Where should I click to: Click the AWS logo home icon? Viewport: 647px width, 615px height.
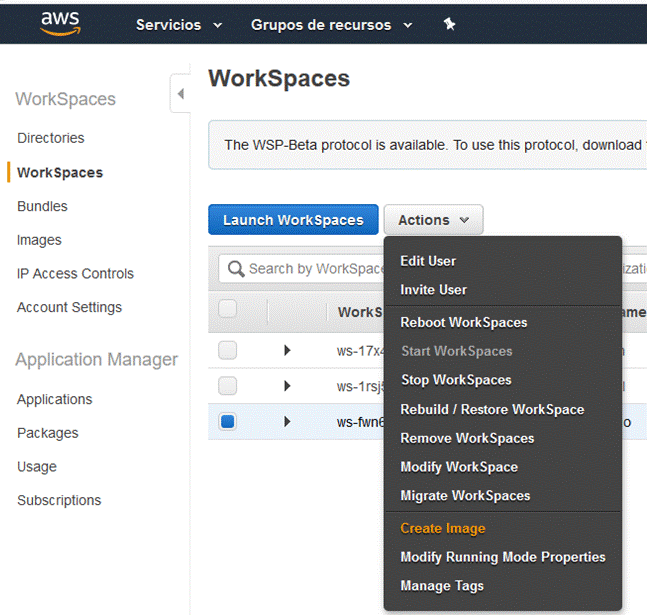[x=60, y=24]
